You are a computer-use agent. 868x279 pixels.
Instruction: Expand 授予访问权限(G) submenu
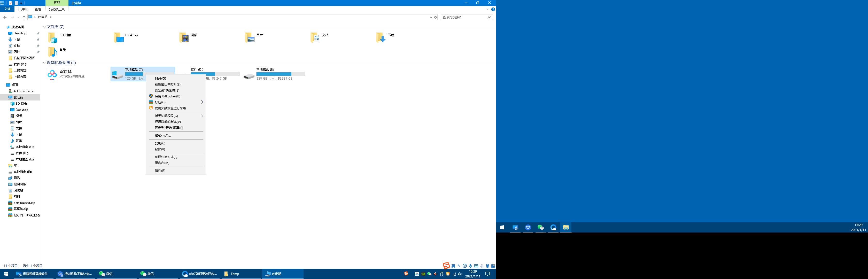[202, 115]
